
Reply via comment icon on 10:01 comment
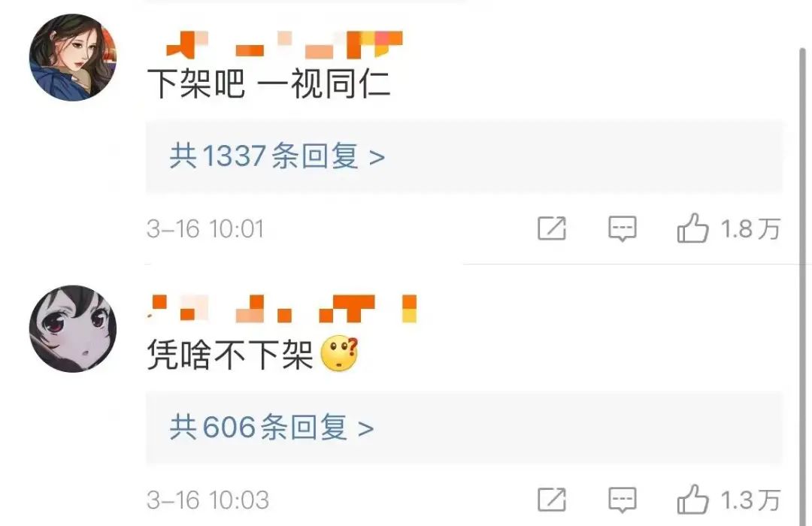tap(622, 228)
